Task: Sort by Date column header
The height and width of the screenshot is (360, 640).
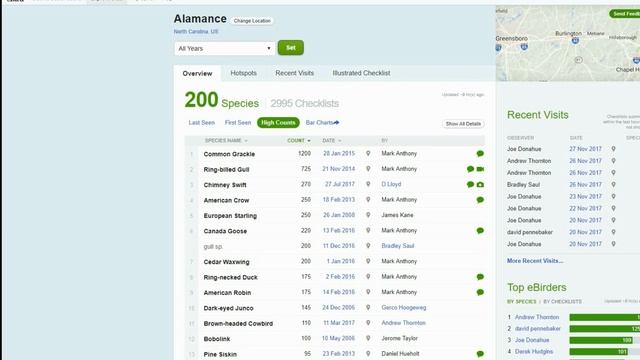Action: pyautogui.click(x=331, y=141)
